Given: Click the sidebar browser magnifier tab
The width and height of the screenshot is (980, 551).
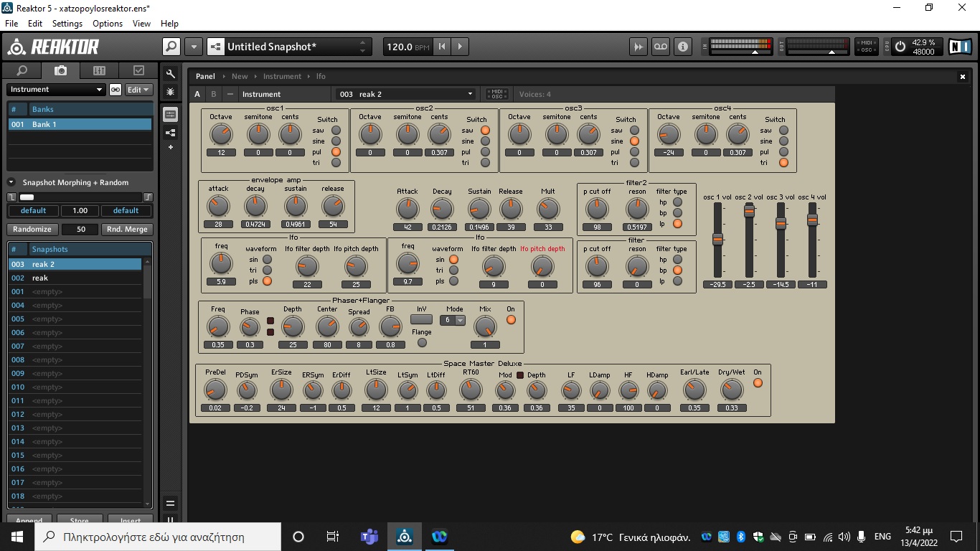Looking at the screenshot, I should 22,70.
